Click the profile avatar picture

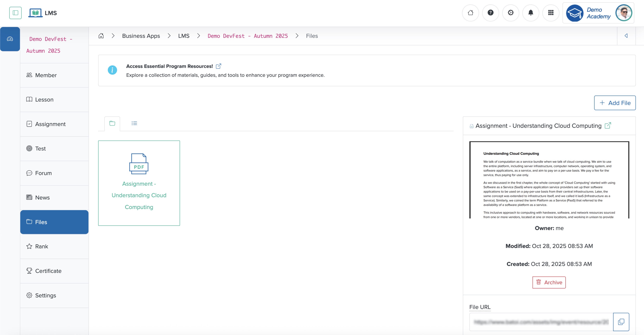click(624, 13)
